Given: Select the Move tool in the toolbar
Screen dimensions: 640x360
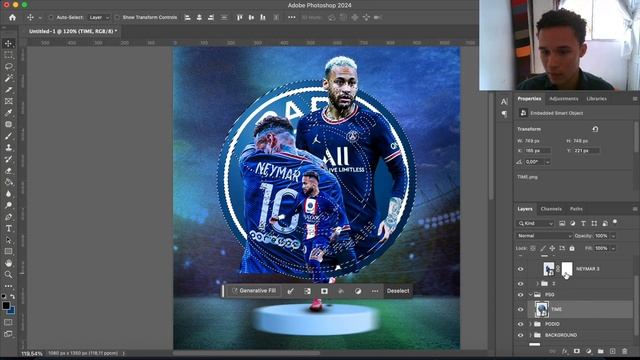Looking at the screenshot, I should [9, 44].
